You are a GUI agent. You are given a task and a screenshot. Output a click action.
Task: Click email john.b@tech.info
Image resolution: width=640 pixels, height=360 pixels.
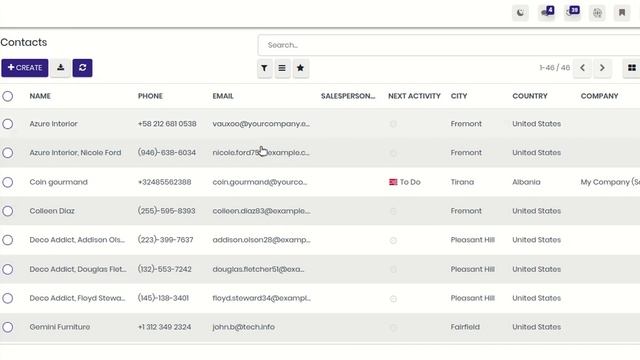243,327
